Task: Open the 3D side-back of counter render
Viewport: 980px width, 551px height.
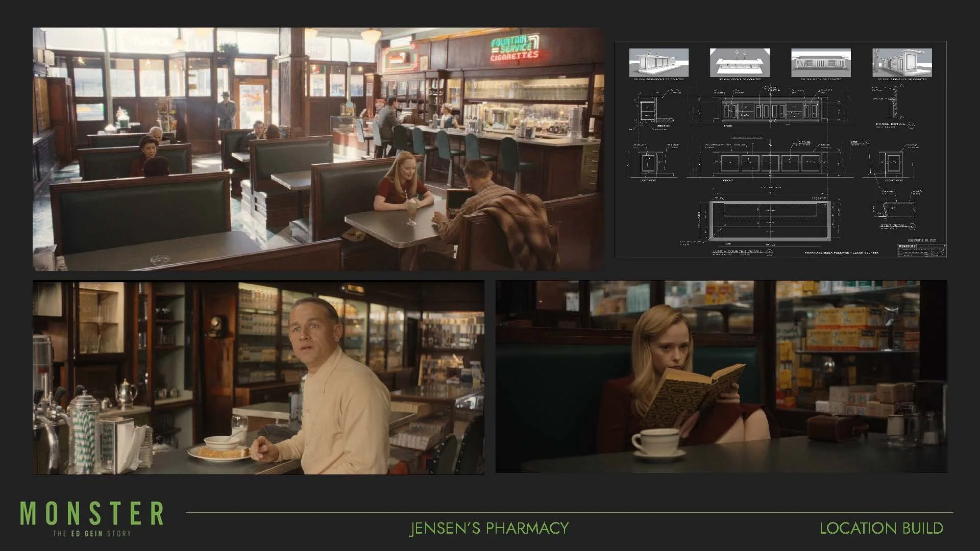Action: tap(902, 63)
